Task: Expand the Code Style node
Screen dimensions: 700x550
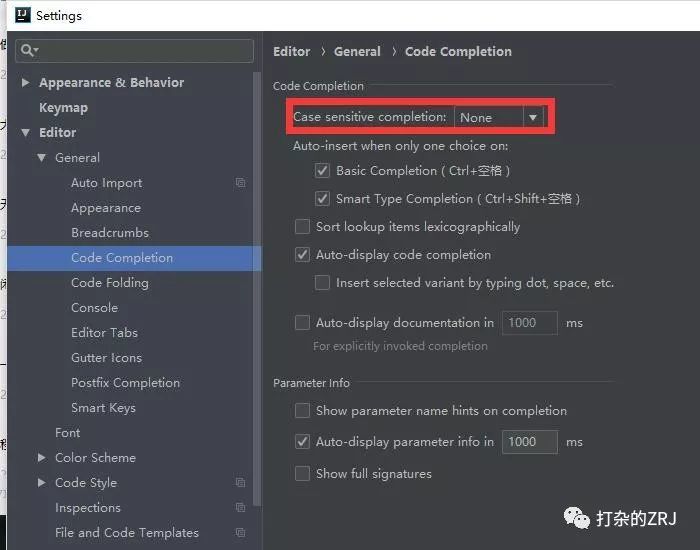Action: point(42,483)
